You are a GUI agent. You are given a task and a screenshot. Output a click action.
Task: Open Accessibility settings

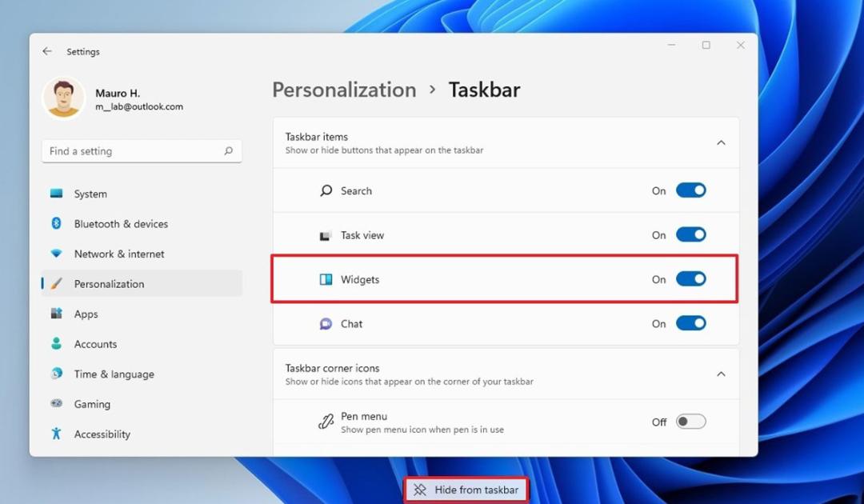(x=142, y=434)
